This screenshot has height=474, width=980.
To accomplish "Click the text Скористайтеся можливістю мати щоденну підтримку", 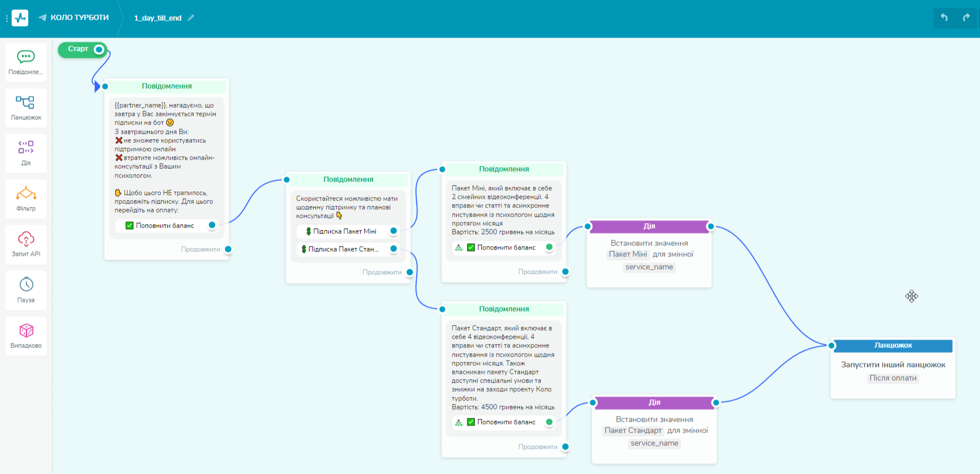I will tap(347, 207).
